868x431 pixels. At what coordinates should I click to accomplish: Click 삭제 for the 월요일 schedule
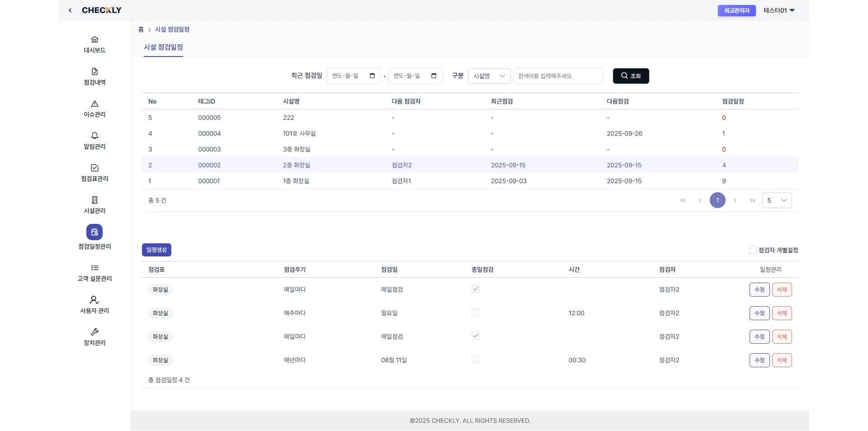(782, 313)
